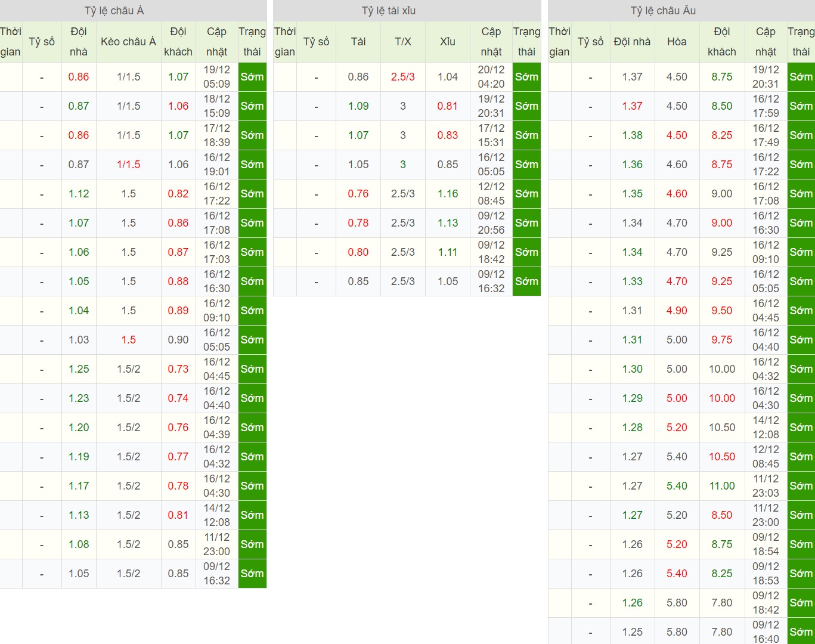Click Sớm status in the 09/12 16:32 Asian row
815x644 pixels.
click(x=252, y=574)
